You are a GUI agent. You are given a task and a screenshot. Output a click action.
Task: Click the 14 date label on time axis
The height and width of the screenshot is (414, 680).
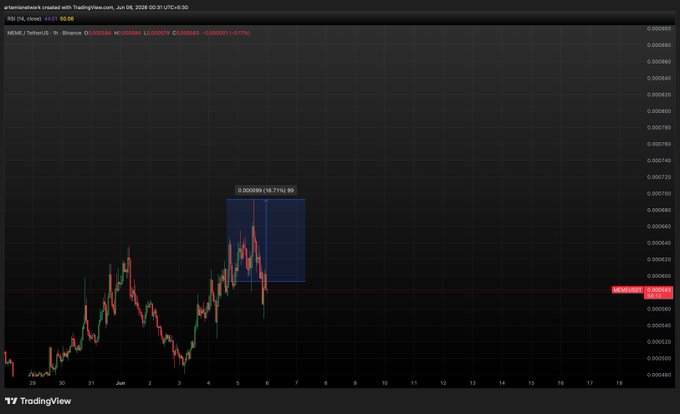pos(502,383)
